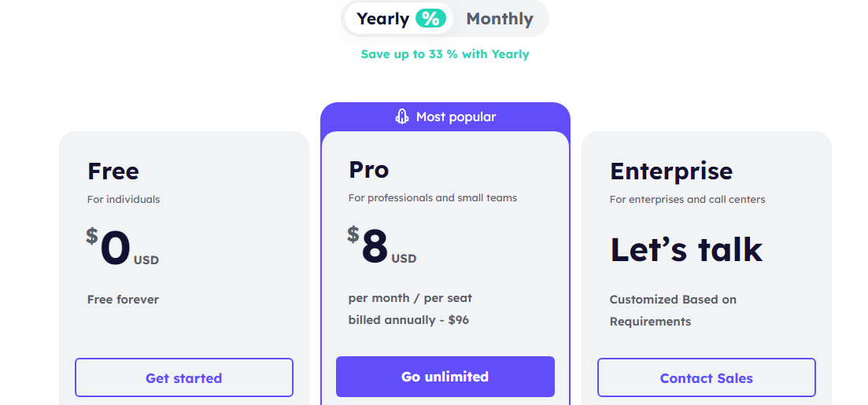This screenshot has height=405, width=868.
Task: Open Contact Sales for Enterprise
Action: point(706,378)
